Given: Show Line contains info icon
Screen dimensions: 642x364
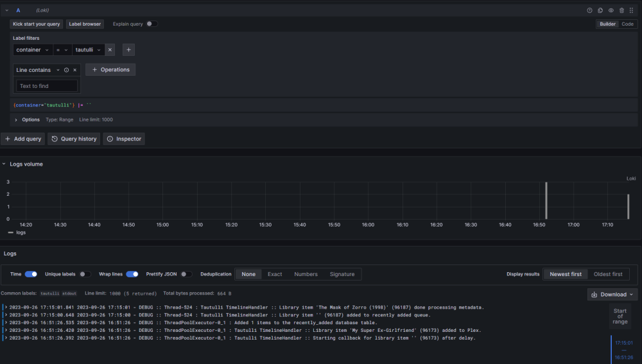Looking at the screenshot, I should [66, 70].
